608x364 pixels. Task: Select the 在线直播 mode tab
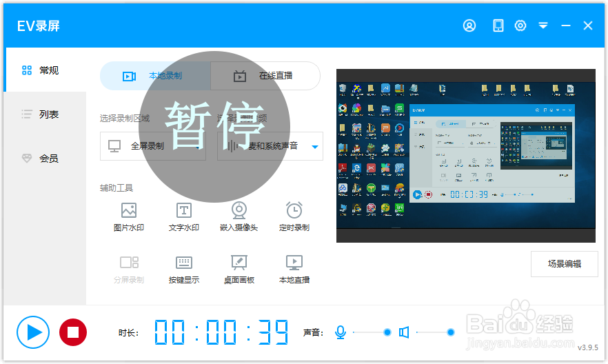click(x=265, y=76)
